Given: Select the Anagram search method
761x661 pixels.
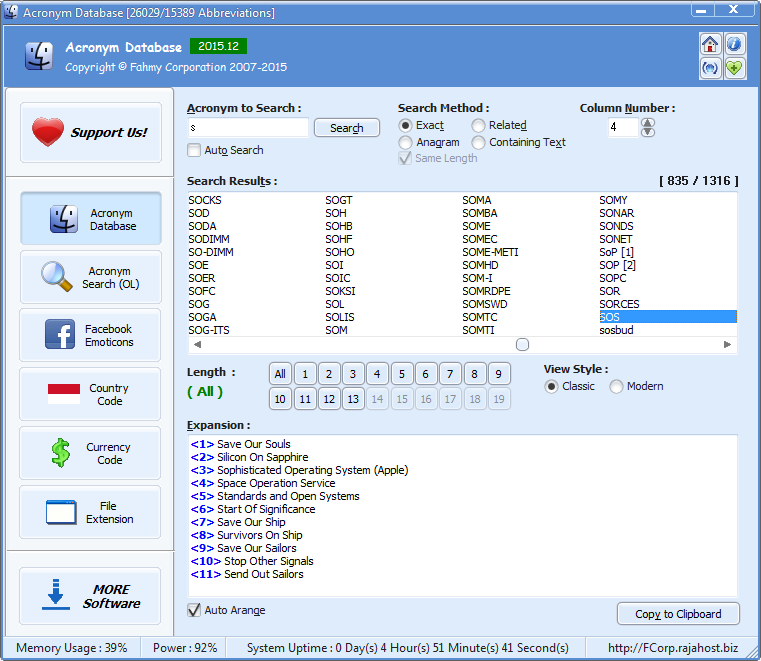Looking at the screenshot, I should (405, 143).
